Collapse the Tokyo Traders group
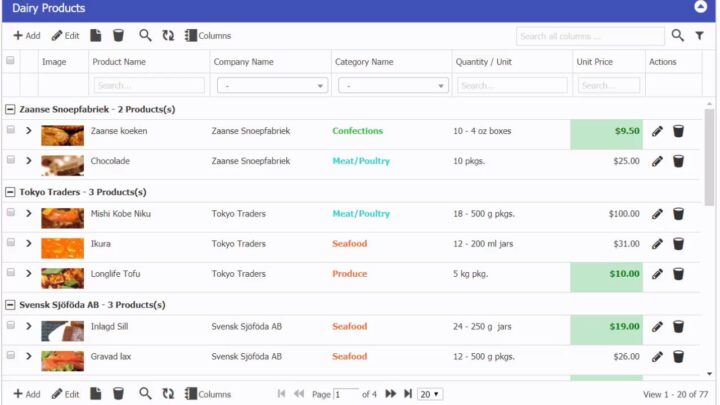The width and height of the screenshot is (720, 405). click(10, 192)
